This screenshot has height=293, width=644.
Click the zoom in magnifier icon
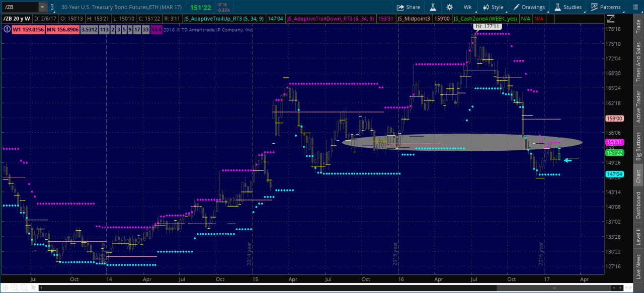(x=14, y=287)
